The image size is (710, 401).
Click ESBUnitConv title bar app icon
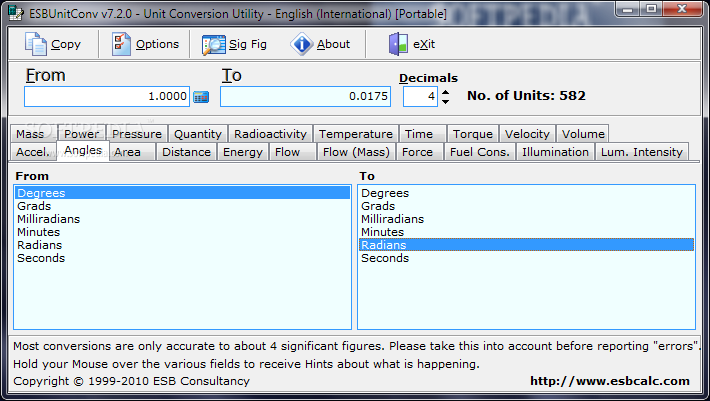[x=16, y=13]
